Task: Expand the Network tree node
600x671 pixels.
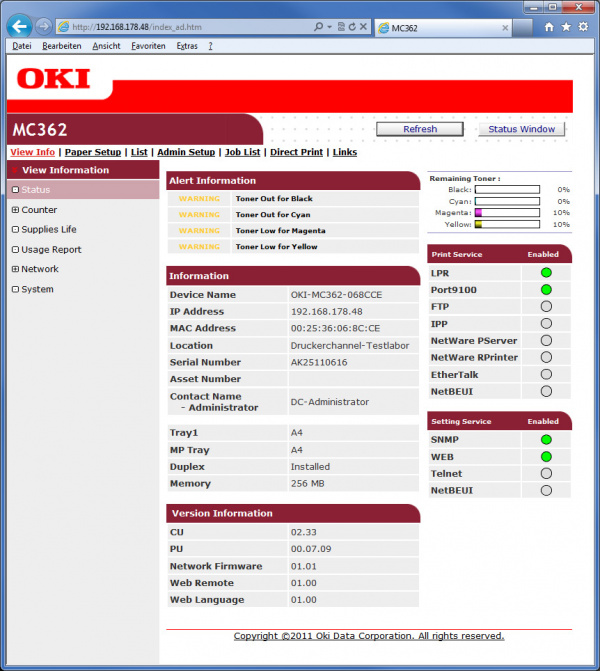Action: click(15, 269)
